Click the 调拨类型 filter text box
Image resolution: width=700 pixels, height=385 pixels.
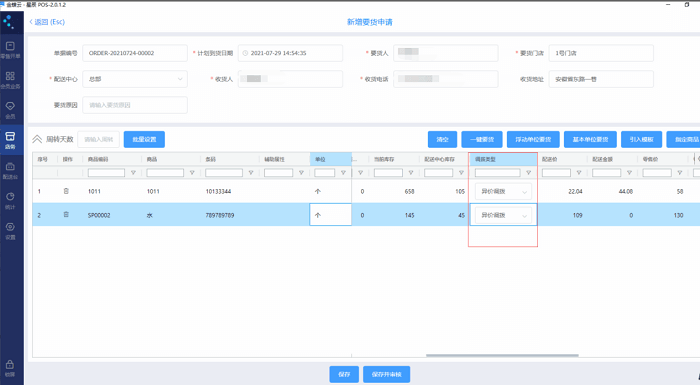click(497, 172)
